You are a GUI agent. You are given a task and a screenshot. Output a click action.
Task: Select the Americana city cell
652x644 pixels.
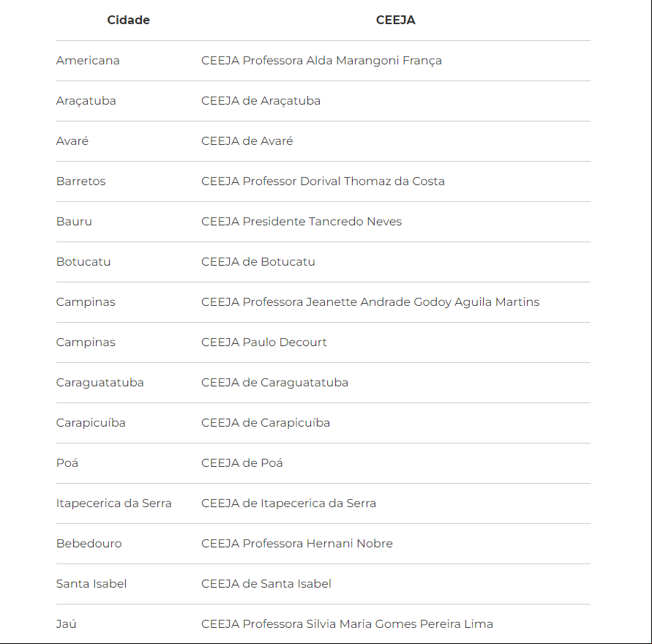pyautogui.click(x=88, y=61)
